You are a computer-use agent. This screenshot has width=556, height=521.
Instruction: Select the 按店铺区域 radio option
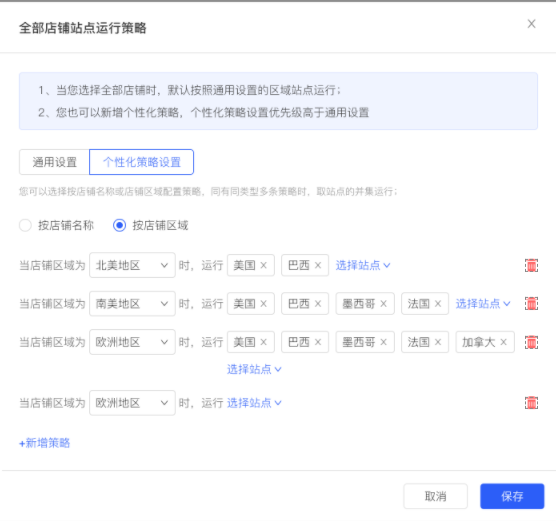coord(119,225)
